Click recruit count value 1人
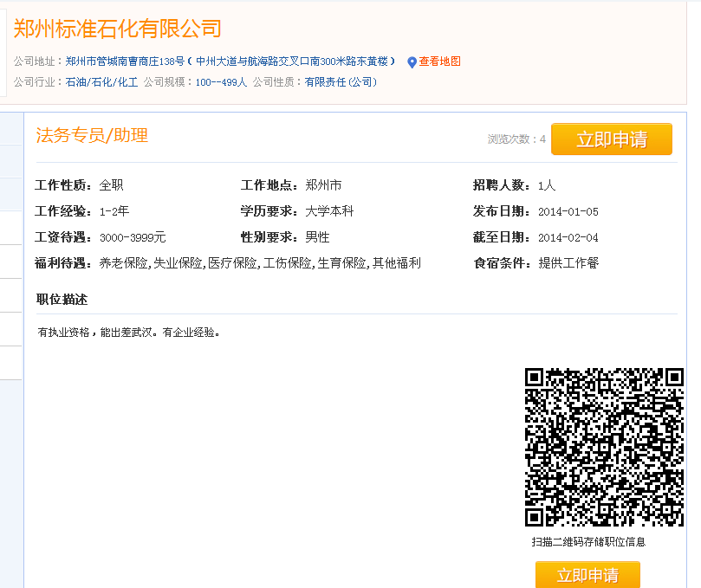Image resolution: width=701 pixels, height=588 pixels. 547,185
